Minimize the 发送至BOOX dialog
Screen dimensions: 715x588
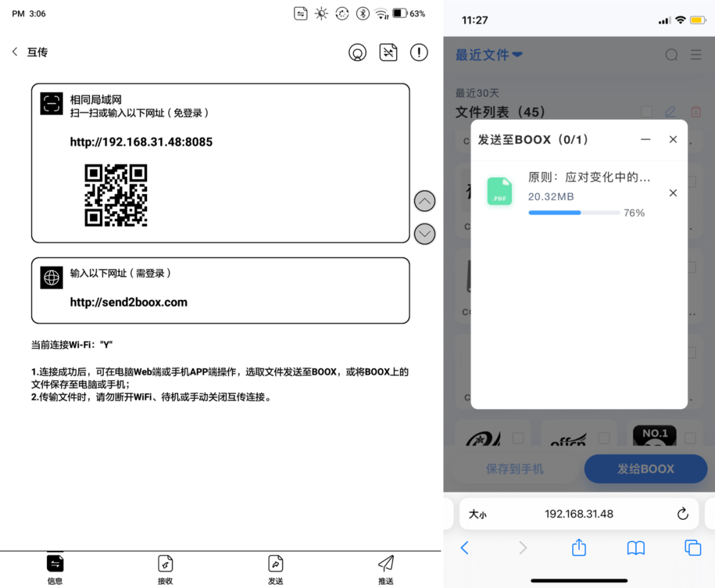(x=645, y=140)
